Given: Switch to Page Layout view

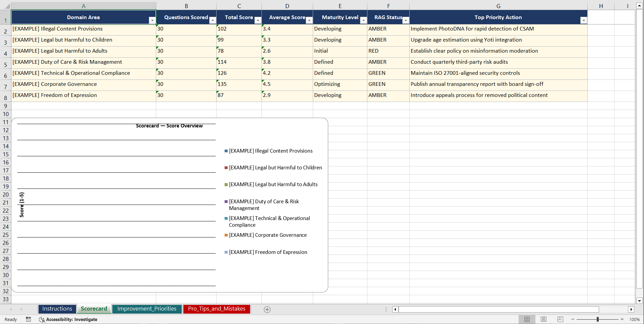Looking at the screenshot, I should click(x=543, y=319).
